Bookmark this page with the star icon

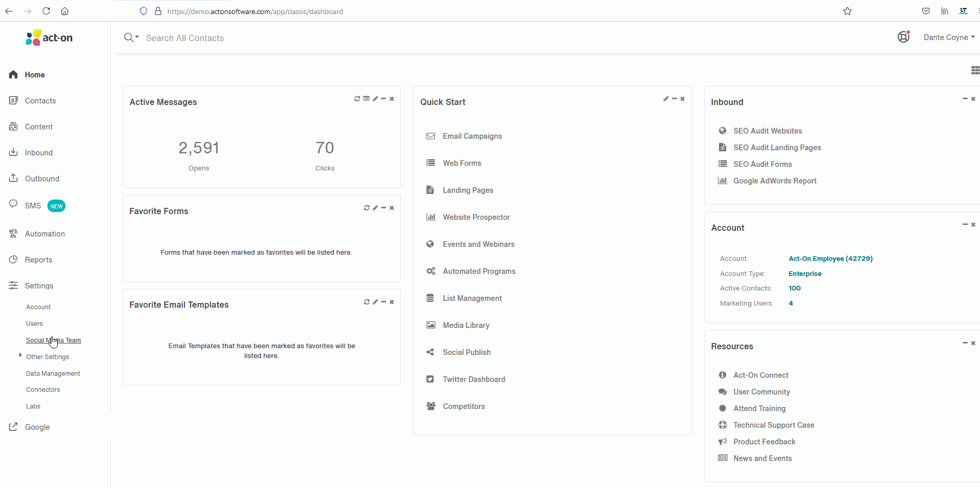[x=847, y=11]
